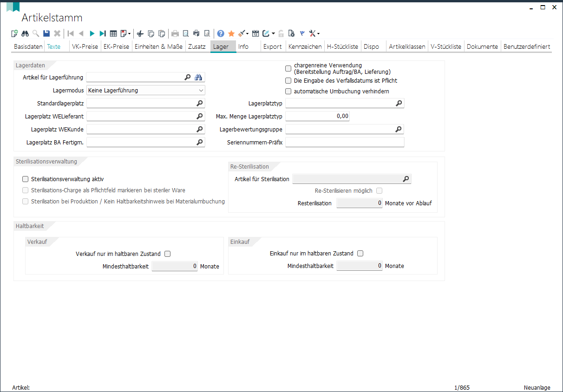Tick Verkauf nur im haltbaren Zustand
Image resolution: width=563 pixels, height=392 pixels.
(168, 254)
